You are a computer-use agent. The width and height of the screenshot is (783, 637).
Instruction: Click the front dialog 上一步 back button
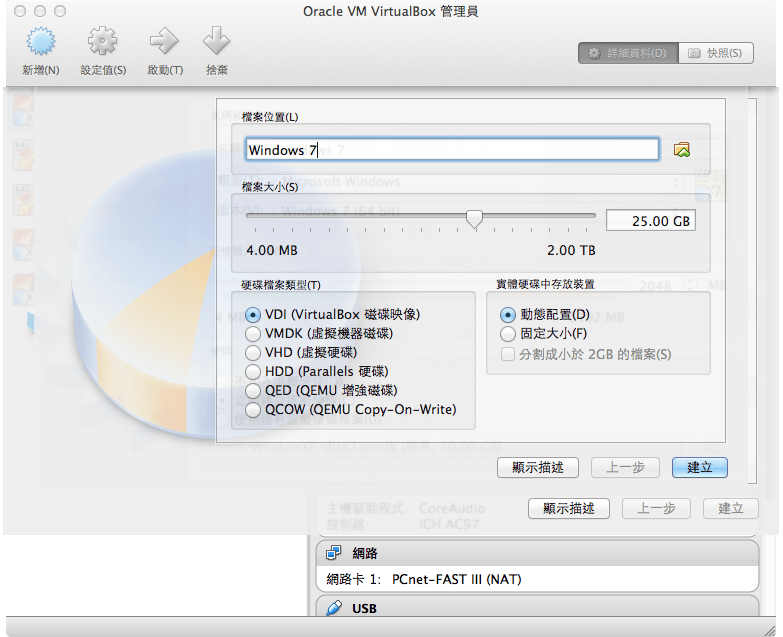click(625, 467)
